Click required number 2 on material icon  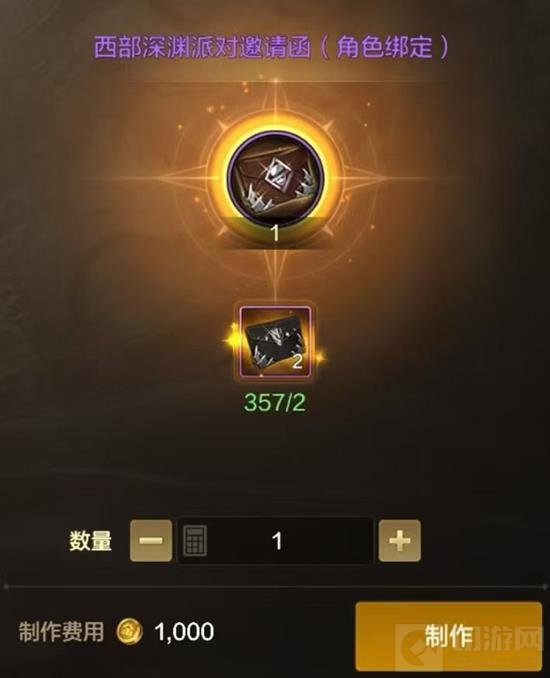[297, 361]
